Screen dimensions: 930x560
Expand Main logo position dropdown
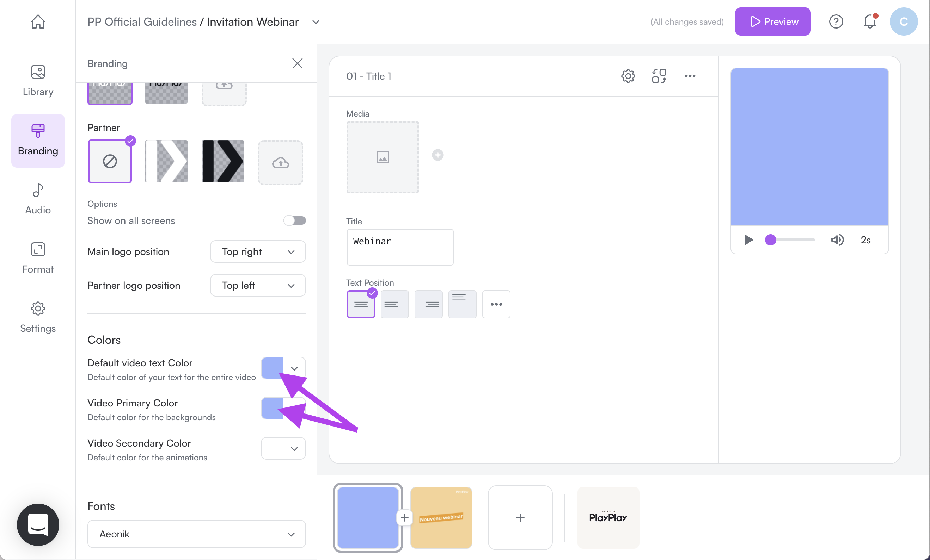pos(258,251)
